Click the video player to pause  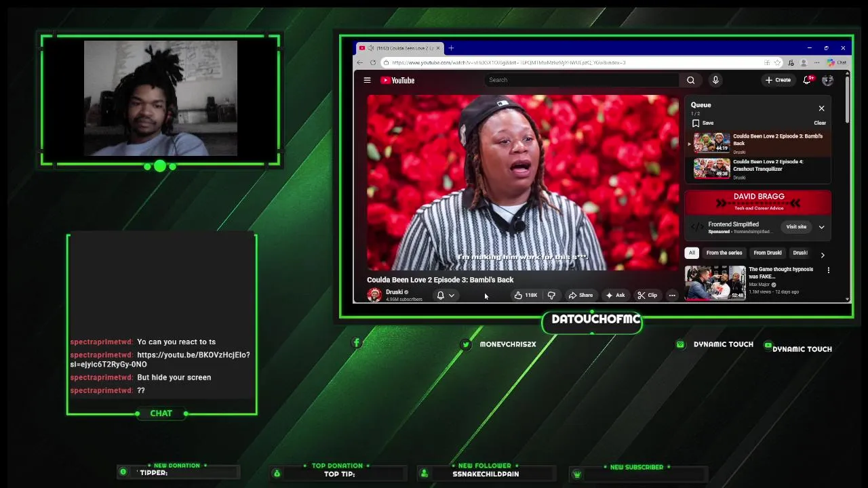[x=523, y=182]
